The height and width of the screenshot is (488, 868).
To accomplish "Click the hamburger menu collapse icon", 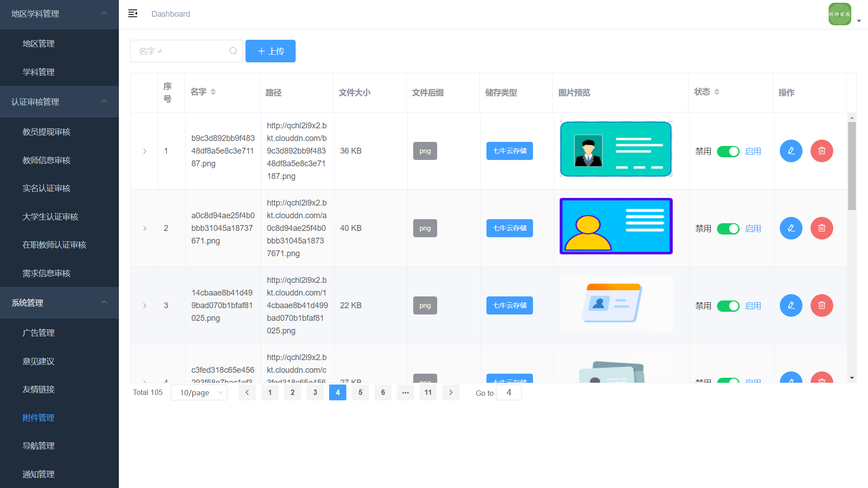I will (x=132, y=14).
